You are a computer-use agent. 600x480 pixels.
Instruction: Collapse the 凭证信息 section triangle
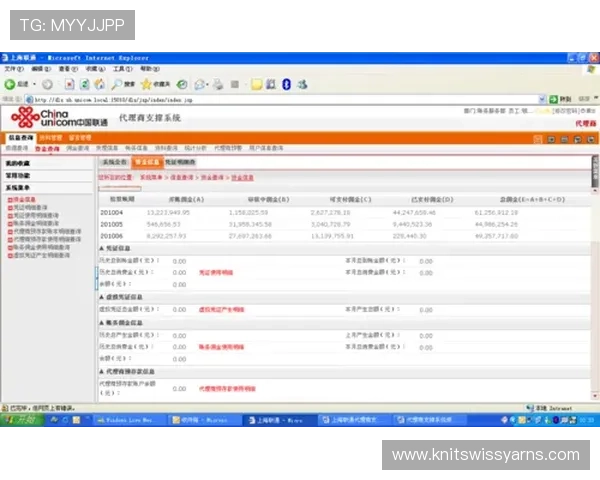click(x=101, y=248)
